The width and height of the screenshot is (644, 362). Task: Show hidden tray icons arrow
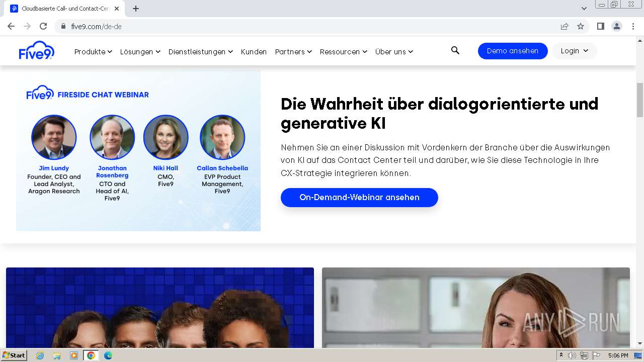pyautogui.click(x=561, y=355)
